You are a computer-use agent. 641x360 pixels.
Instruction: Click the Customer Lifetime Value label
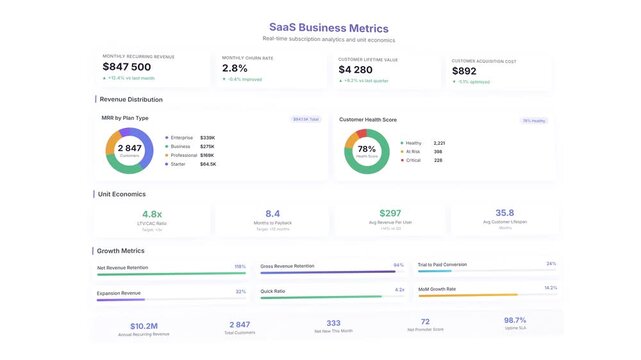[x=368, y=60]
